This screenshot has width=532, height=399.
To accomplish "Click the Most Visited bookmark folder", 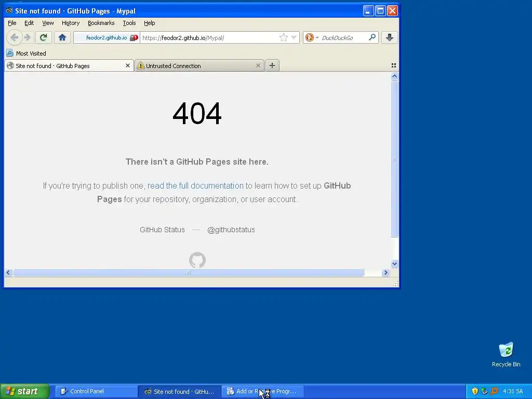I will (26, 54).
